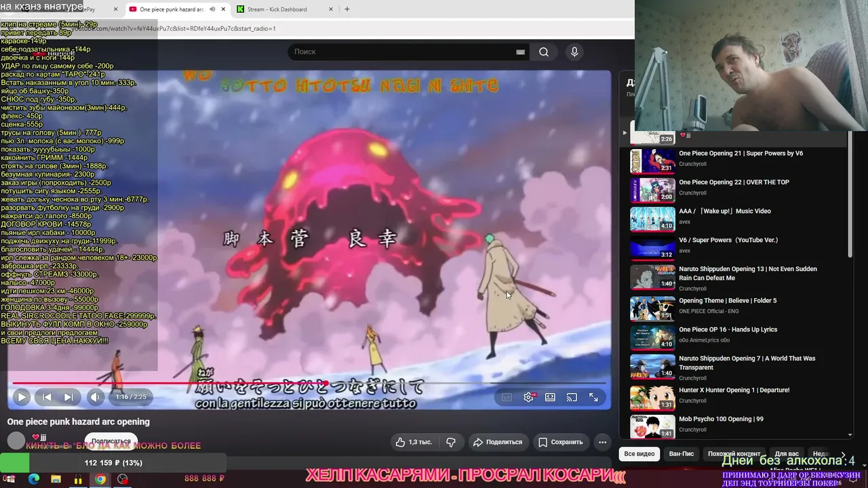Skip to next video in playlist
This screenshot has height=488, width=868.
coord(68,397)
